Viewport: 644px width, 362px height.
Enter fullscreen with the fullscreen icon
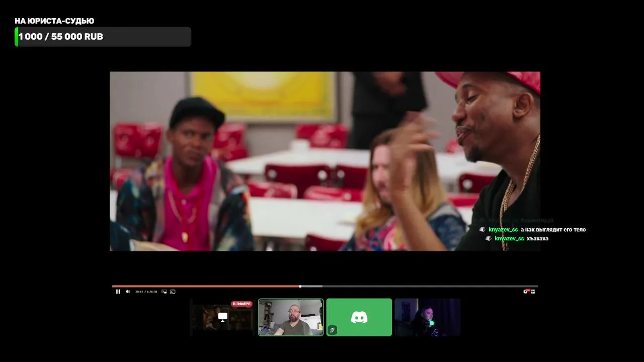point(533,292)
